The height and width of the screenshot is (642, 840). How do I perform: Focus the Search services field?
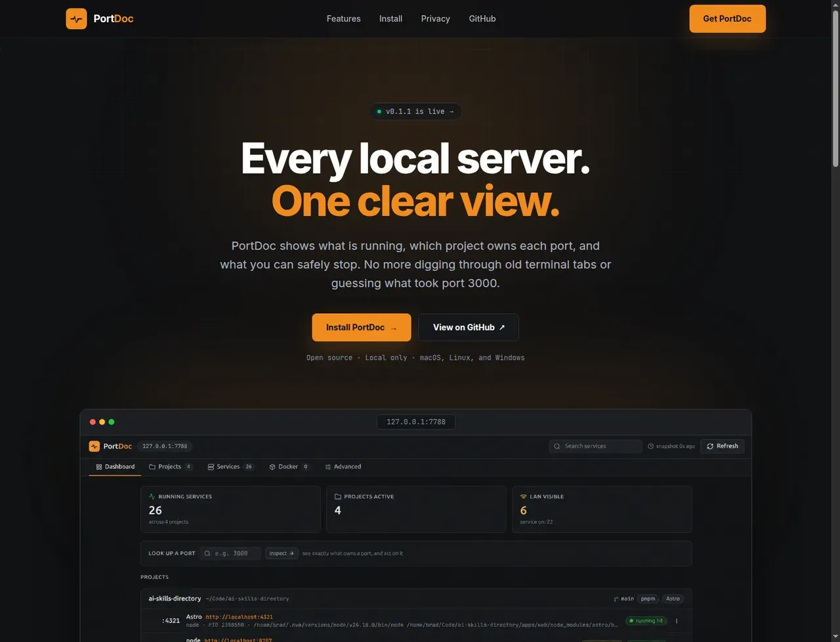595,446
